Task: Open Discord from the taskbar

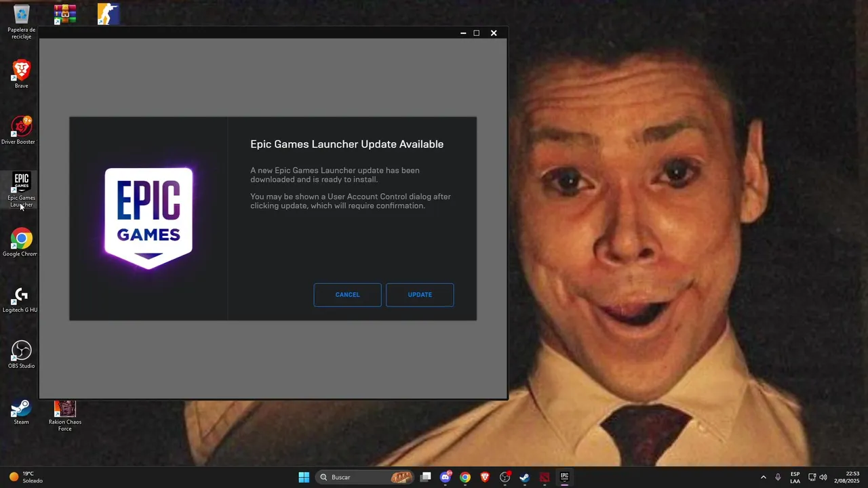Action: click(x=446, y=477)
